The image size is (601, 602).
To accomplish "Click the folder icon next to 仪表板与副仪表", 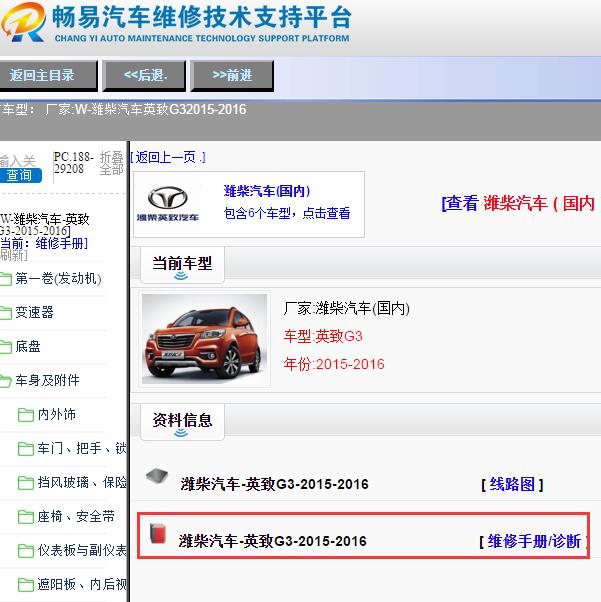I will (26, 551).
